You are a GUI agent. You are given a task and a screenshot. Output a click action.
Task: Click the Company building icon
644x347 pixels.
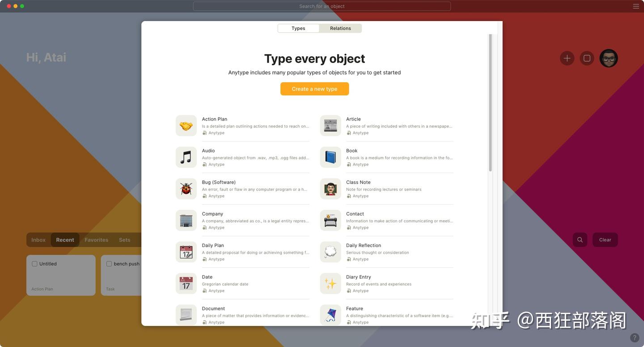186,221
